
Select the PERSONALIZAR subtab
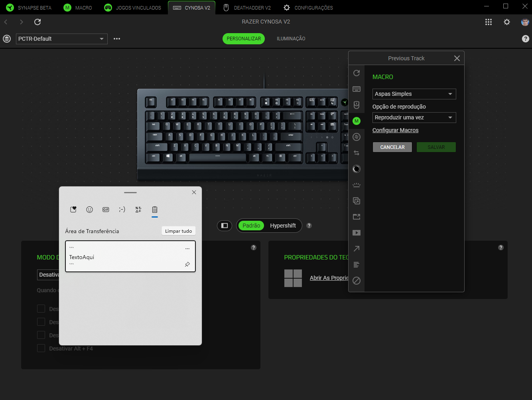point(244,39)
